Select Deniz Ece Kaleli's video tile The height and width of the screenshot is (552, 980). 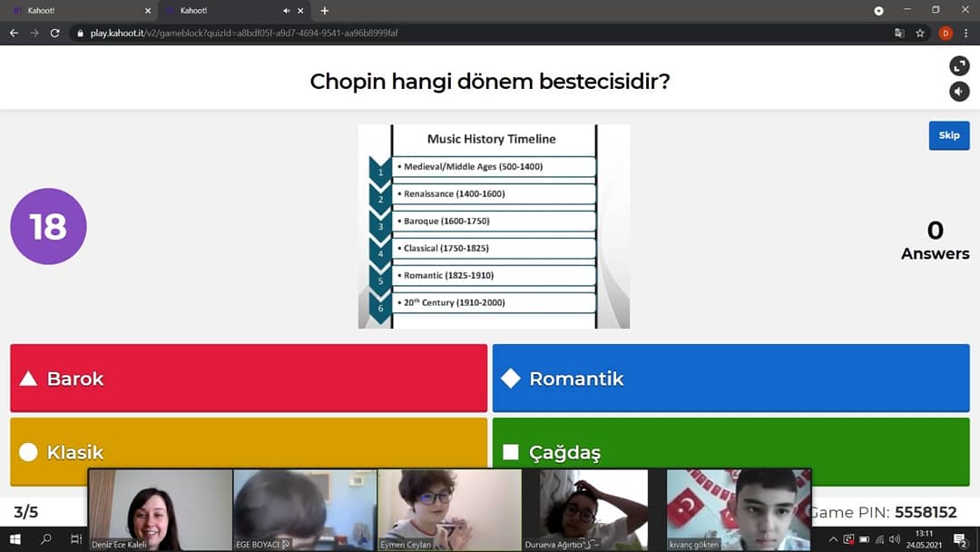click(161, 509)
